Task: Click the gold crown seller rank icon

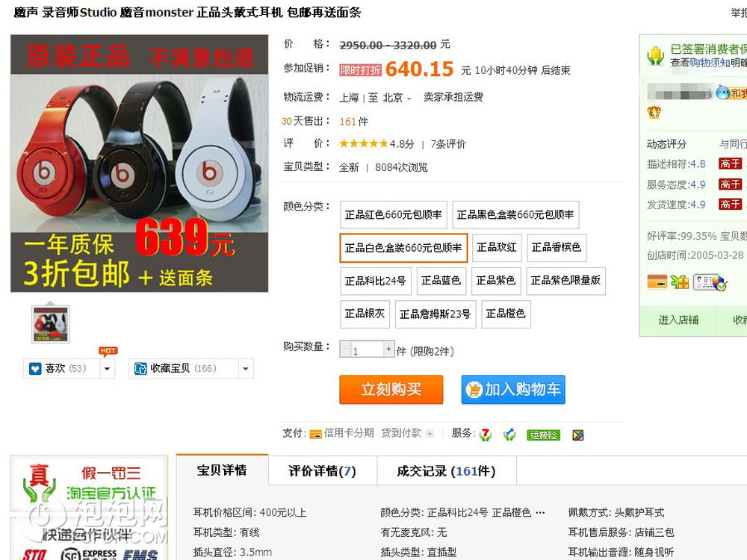Action: pyautogui.click(x=654, y=112)
